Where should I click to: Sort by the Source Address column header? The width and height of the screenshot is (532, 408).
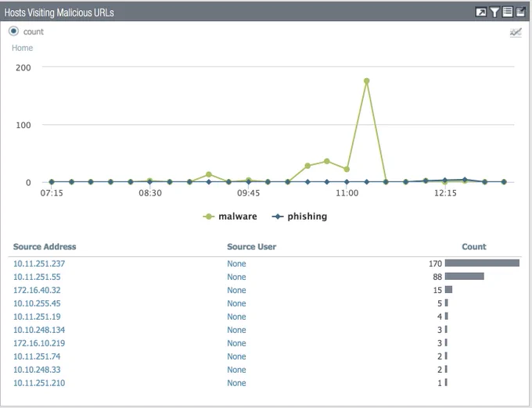click(45, 247)
